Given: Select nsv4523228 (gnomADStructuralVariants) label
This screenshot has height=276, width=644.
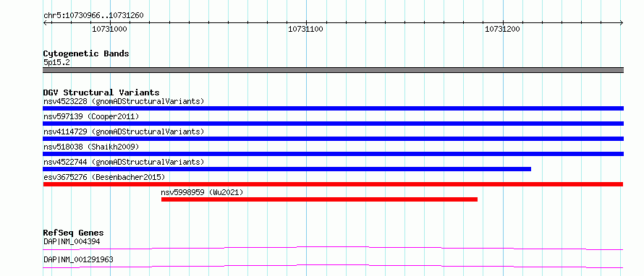Looking at the screenshot, I should 124,101.
